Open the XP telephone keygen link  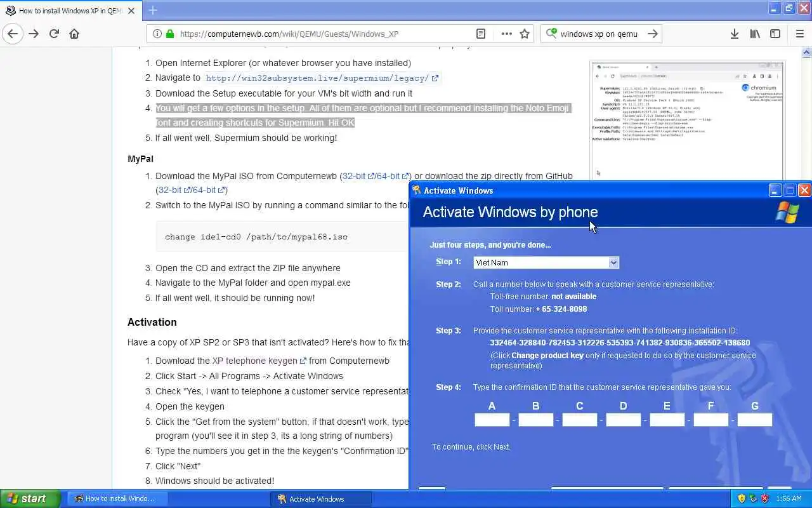pyautogui.click(x=259, y=361)
